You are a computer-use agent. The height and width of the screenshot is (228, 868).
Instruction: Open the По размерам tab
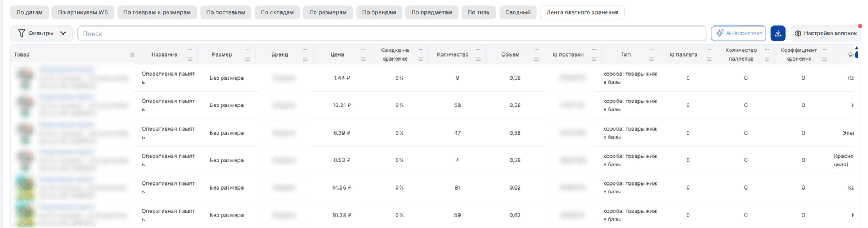(328, 12)
